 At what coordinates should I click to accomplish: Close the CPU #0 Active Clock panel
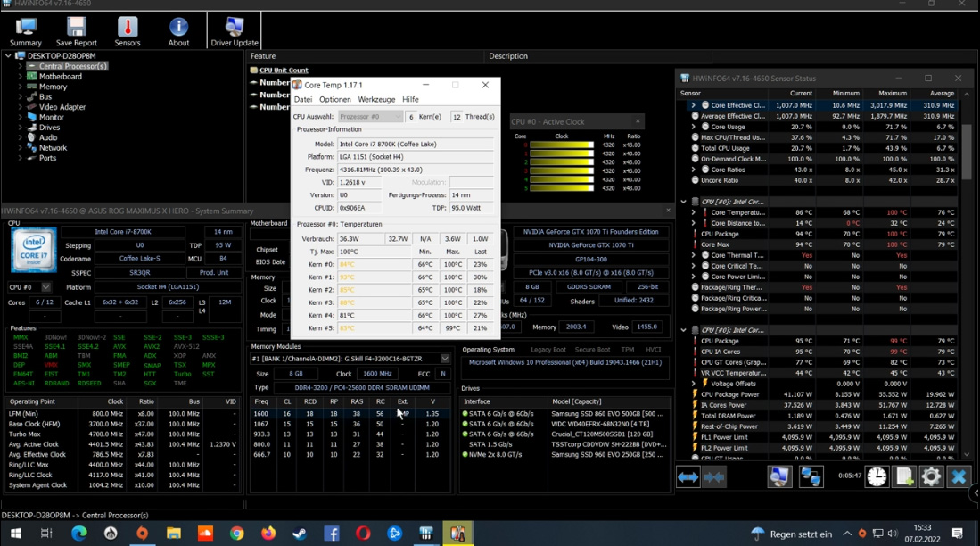(x=638, y=121)
